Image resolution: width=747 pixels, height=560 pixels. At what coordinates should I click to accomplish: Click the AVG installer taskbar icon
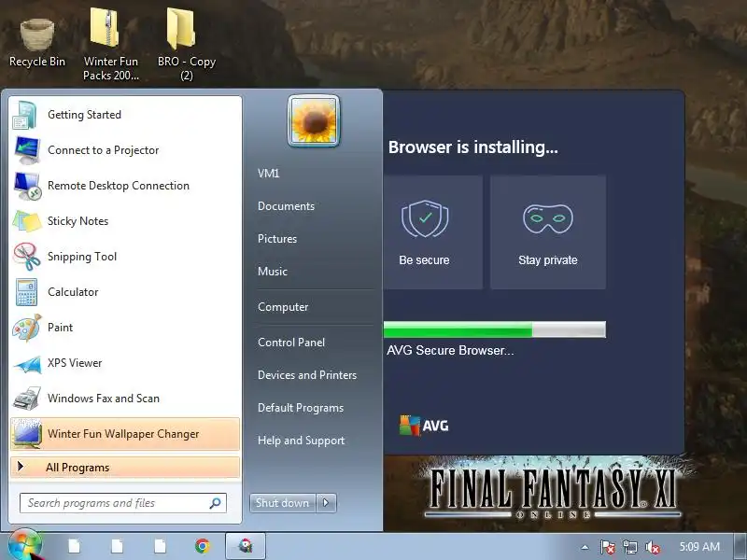[x=246, y=546]
